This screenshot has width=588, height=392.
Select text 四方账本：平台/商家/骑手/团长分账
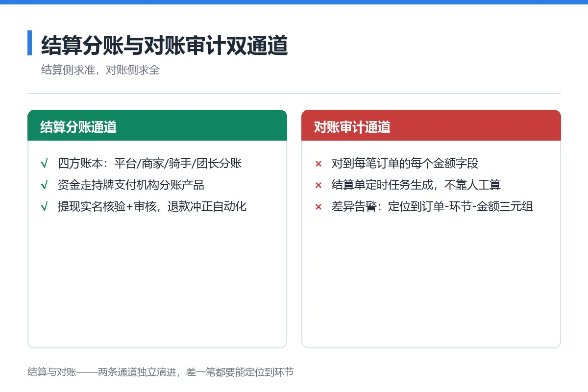[x=150, y=164]
